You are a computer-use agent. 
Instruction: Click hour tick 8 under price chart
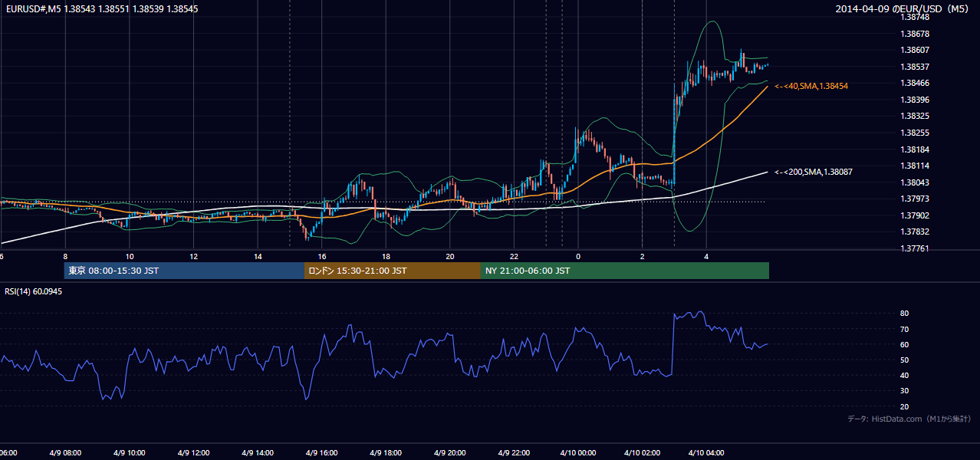tap(65, 256)
